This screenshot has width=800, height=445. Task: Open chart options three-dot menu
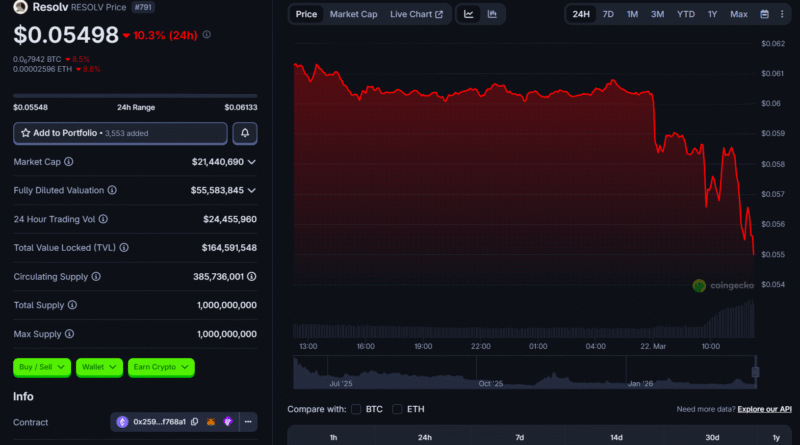point(782,14)
